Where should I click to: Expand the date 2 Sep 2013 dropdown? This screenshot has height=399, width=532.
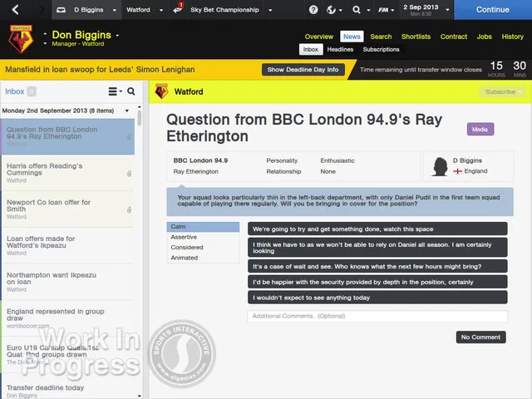tap(447, 10)
